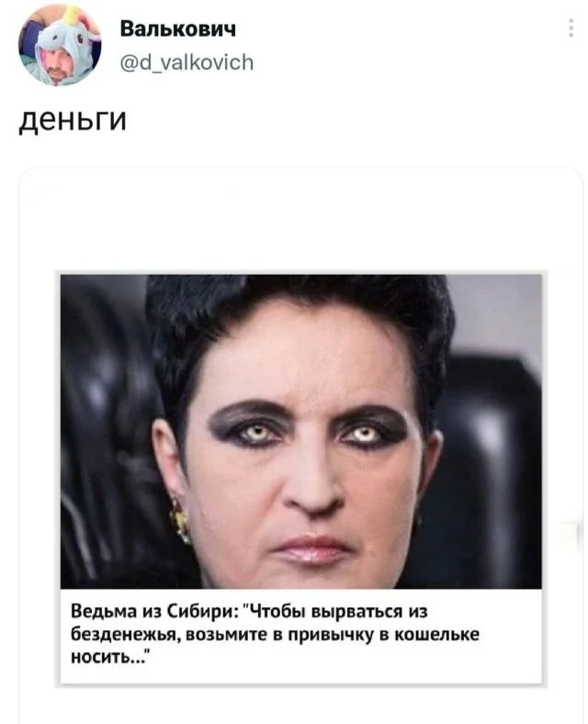
Task: Select the post text деньги
Action: [73, 119]
